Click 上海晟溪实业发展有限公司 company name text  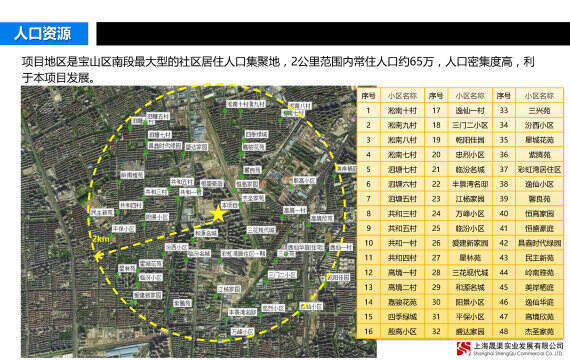(518, 345)
